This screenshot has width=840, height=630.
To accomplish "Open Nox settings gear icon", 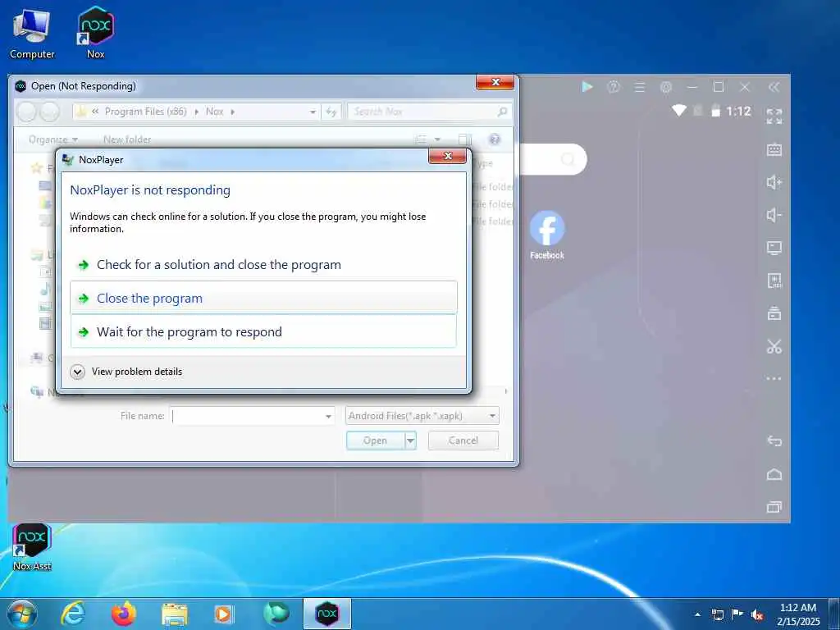I will point(666,87).
